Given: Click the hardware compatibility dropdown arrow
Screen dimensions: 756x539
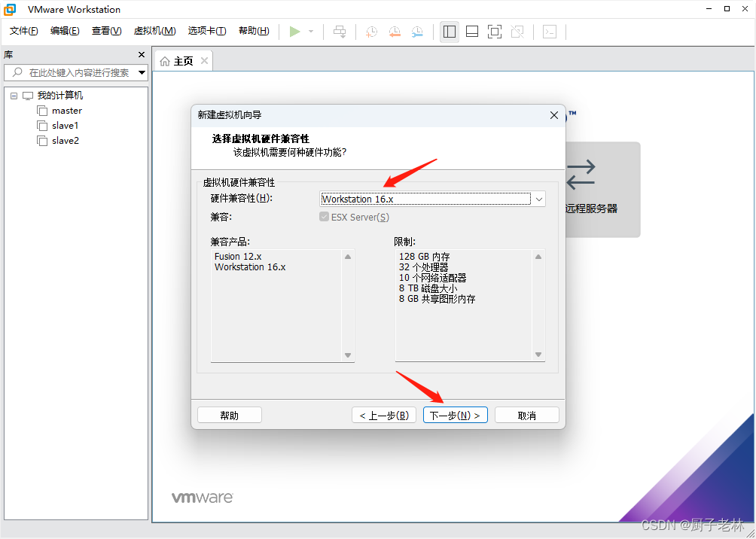Looking at the screenshot, I should pyautogui.click(x=539, y=199).
